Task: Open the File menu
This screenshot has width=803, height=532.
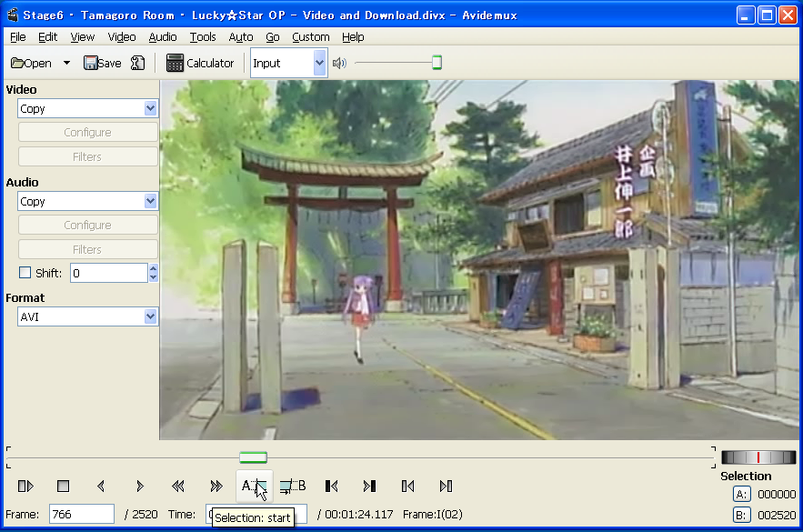Action: point(18,37)
